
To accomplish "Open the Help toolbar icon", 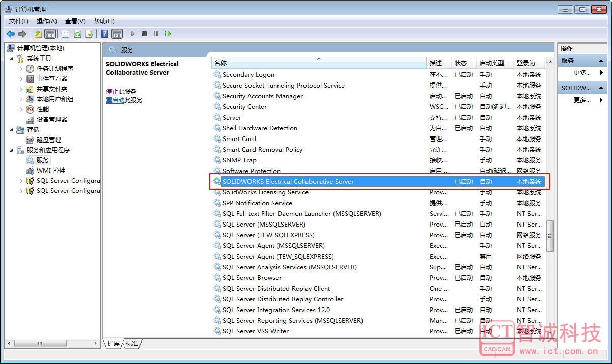I will point(105,34).
